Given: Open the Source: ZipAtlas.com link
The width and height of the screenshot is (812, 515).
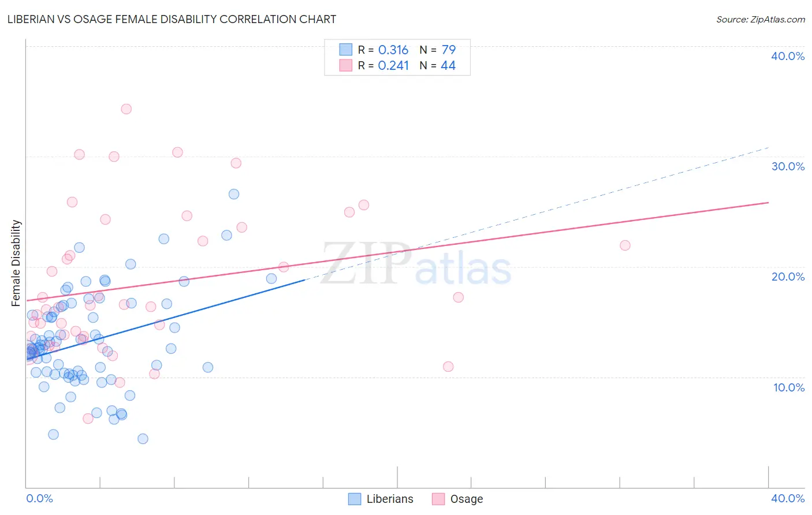Looking at the screenshot, I should point(761,19).
